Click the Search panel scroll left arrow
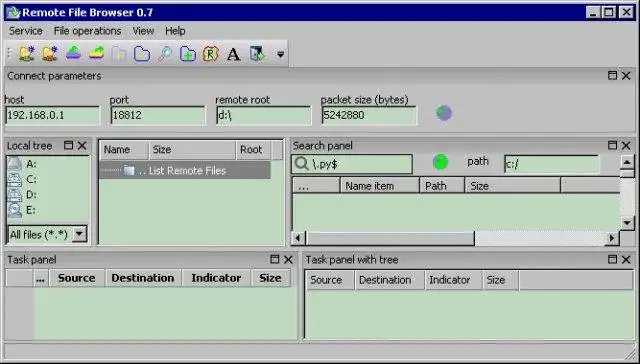Image resolution: width=640 pixels, height=364 pixels. pyautogui.click(x=298, y=237)
